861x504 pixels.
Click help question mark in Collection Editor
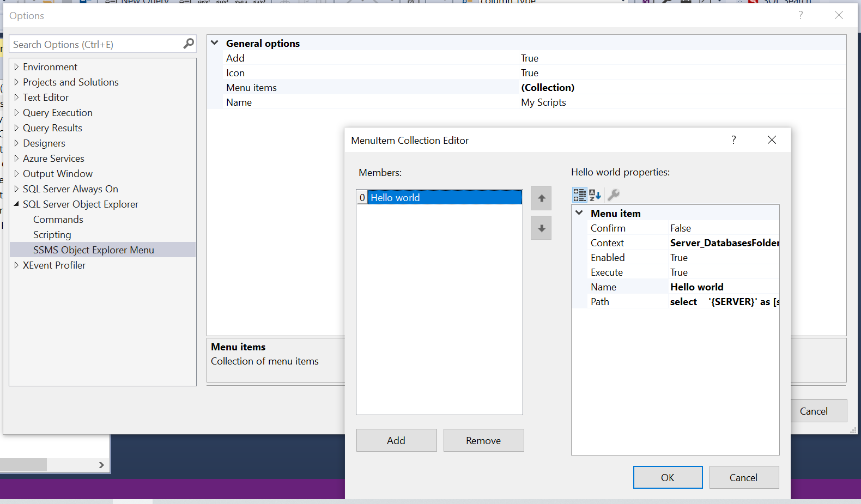click(x=733, y=140)
